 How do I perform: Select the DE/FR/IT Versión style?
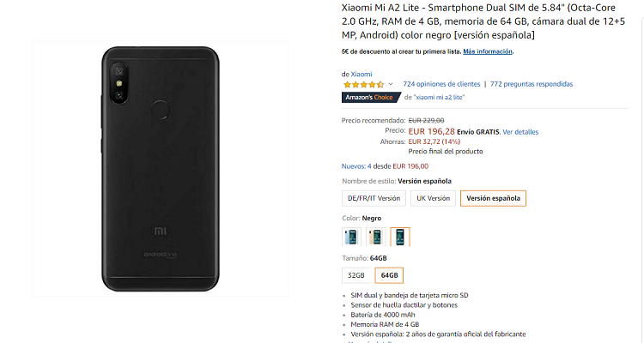tap(374, 198)
